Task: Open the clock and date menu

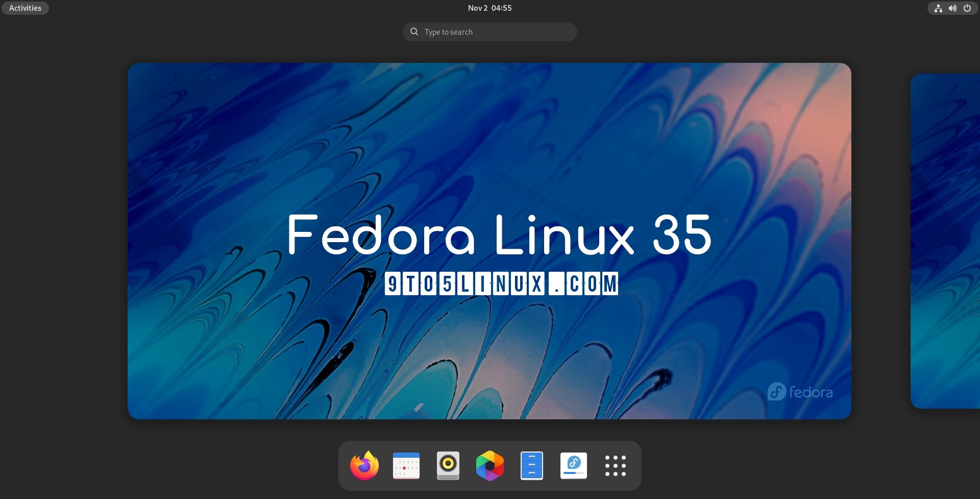Action: pos(490,8)
